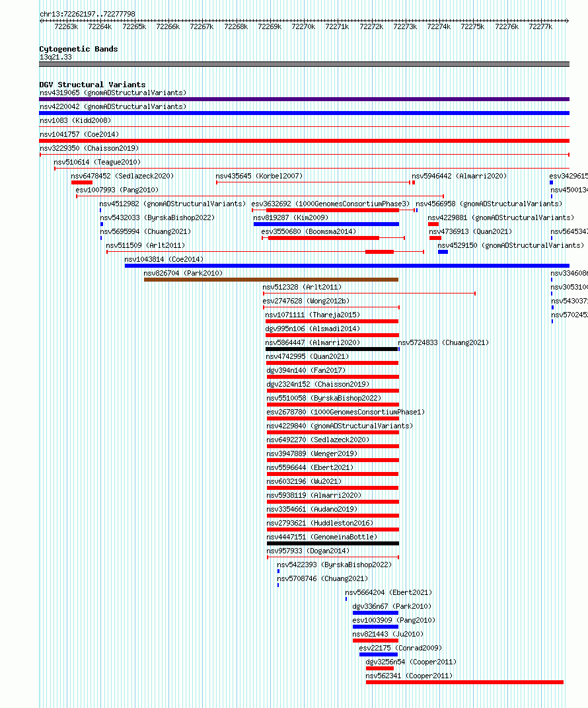
Task: Open variant esv3632692 (1000GenomesConsortiumPhase3)
Action: pos(330,204)
